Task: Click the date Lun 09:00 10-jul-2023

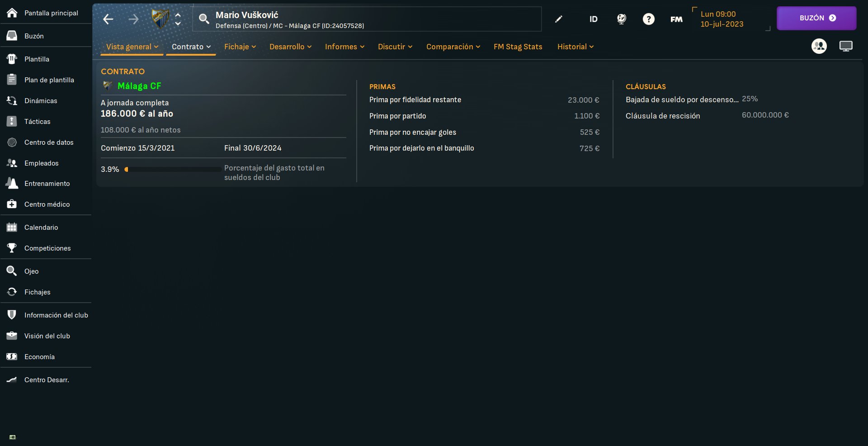Action: click(722, 19)
